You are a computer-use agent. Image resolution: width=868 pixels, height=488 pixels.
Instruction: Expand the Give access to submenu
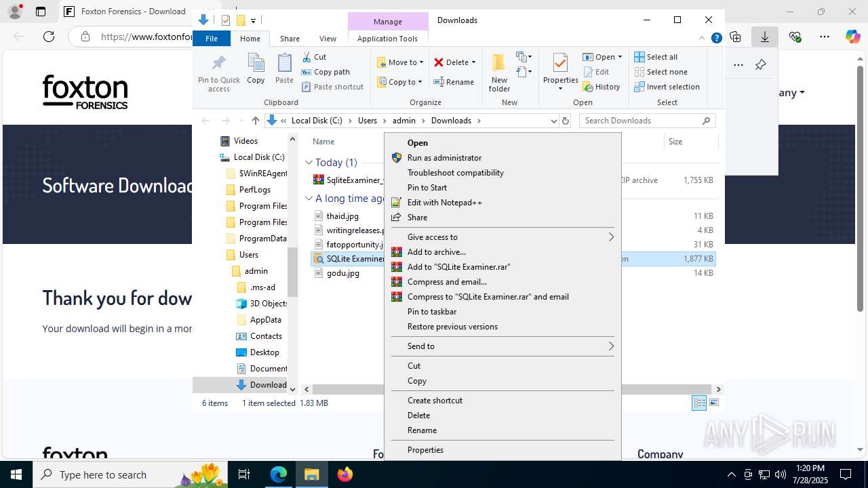tap(502, 237)
